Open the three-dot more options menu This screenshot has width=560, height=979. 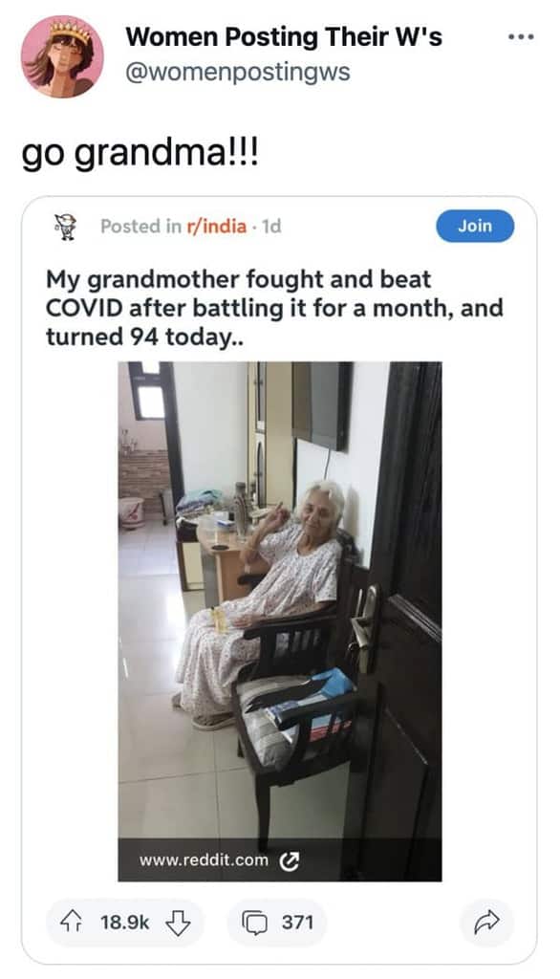[521, 37]
